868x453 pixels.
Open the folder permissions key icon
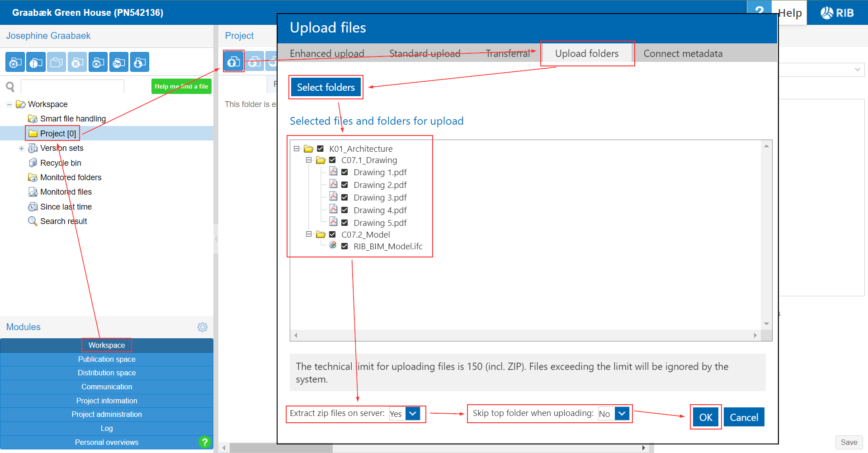119,62
